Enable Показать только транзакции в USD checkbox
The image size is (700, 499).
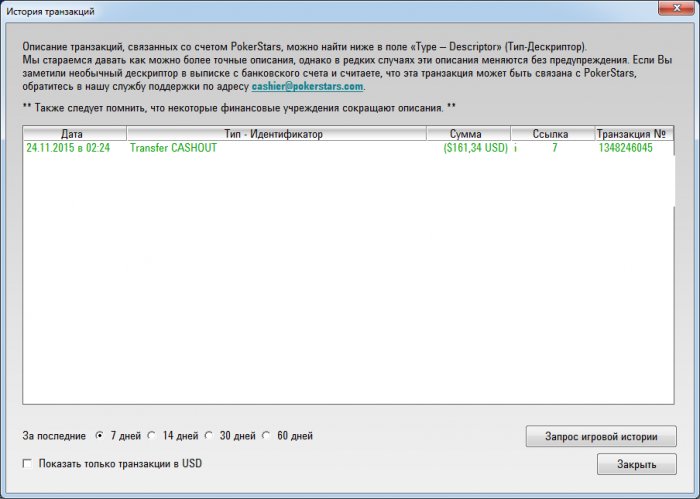click(x=27, y=464)
